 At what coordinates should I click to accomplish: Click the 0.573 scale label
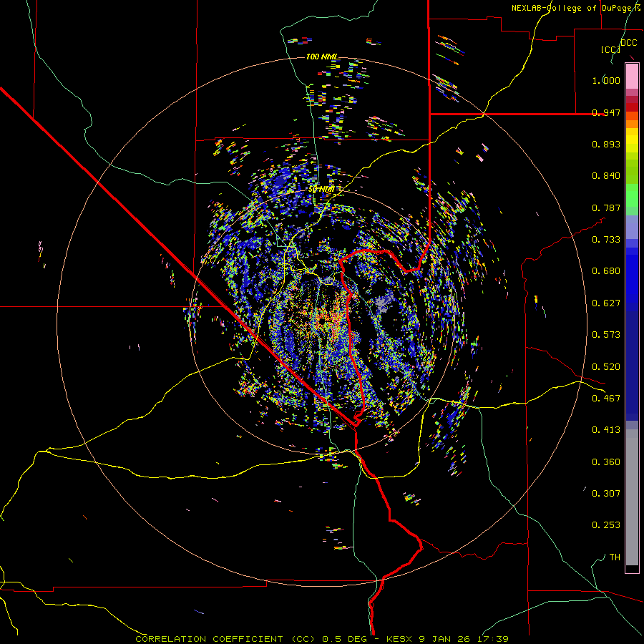pyautogui.click(x=606, y=335)
